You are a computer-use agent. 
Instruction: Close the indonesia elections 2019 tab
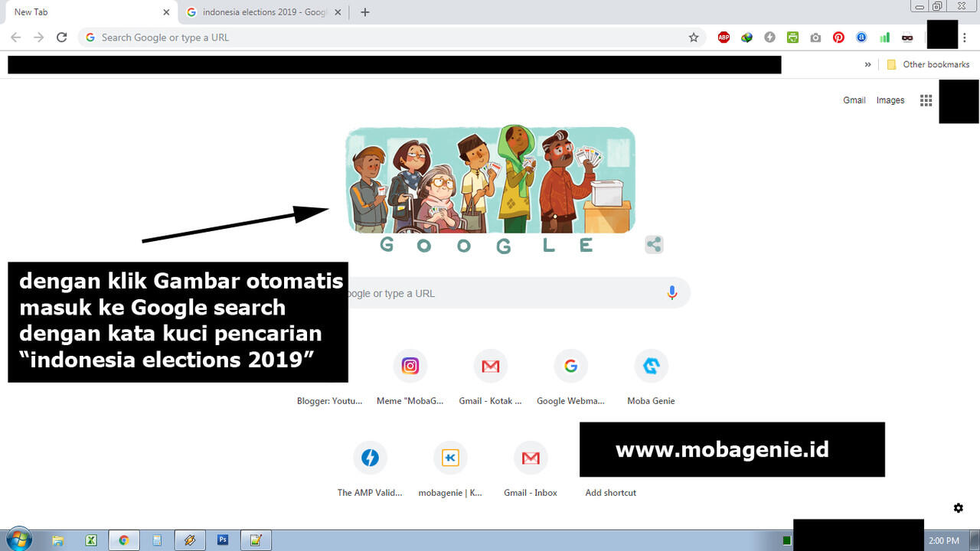[x=338, y=12]
